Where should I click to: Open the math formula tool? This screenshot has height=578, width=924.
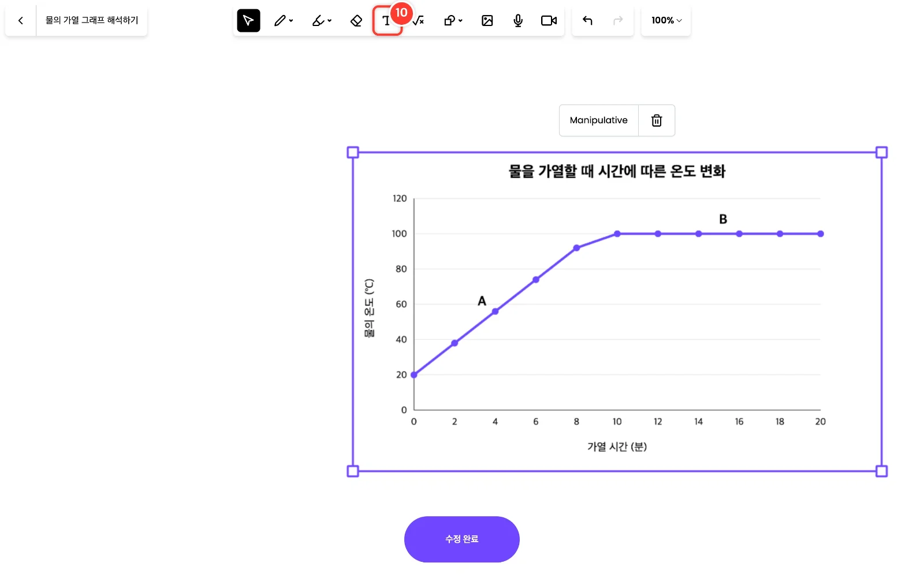point(419,21)
